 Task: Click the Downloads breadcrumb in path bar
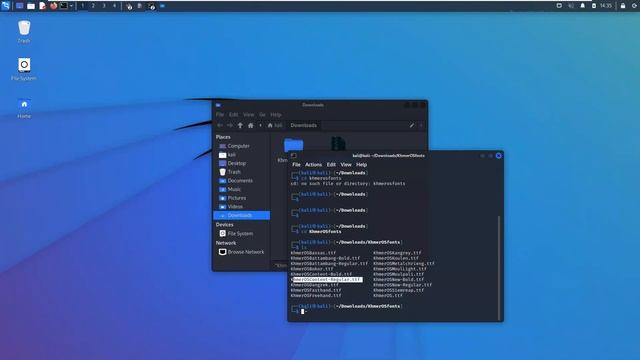(x=304, y=125)
